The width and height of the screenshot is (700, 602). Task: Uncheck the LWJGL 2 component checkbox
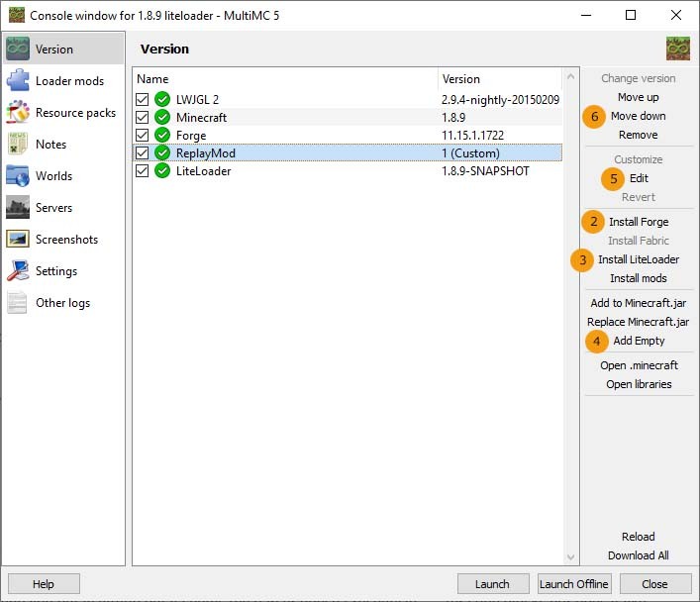click(x=143, y=99)
